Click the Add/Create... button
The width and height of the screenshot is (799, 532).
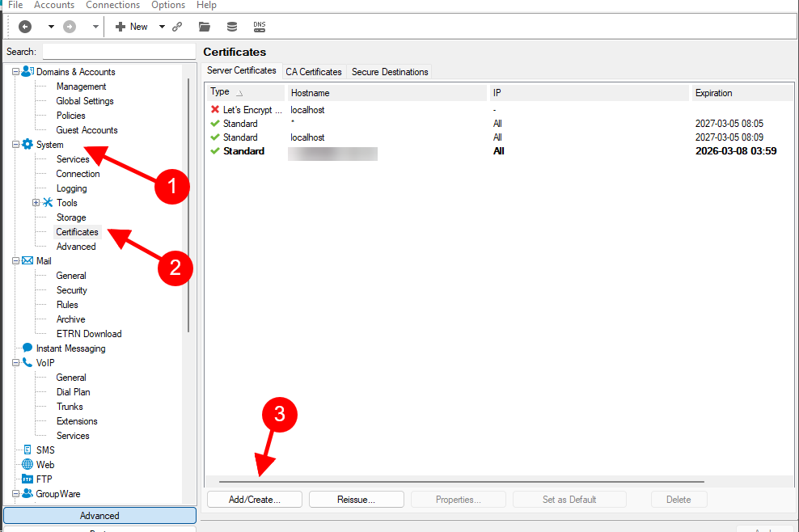tap(254, 500)
